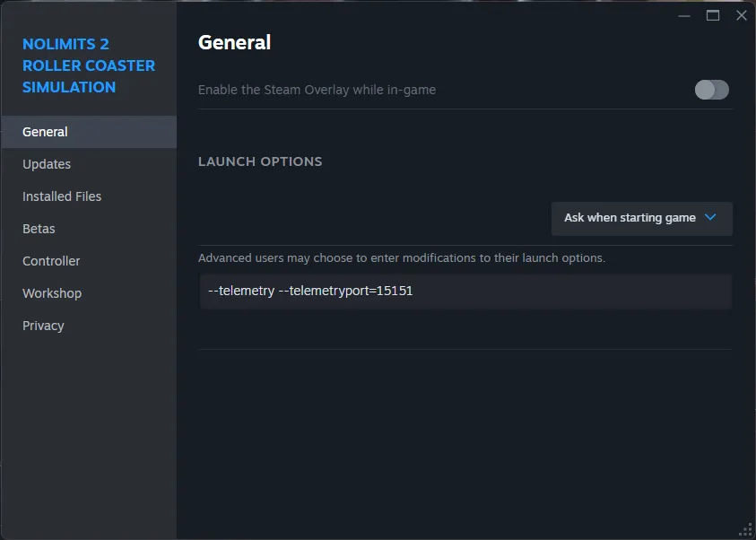756x540 pixels.
Task: Click the Launch Options heading
Action: pos(260,161)
